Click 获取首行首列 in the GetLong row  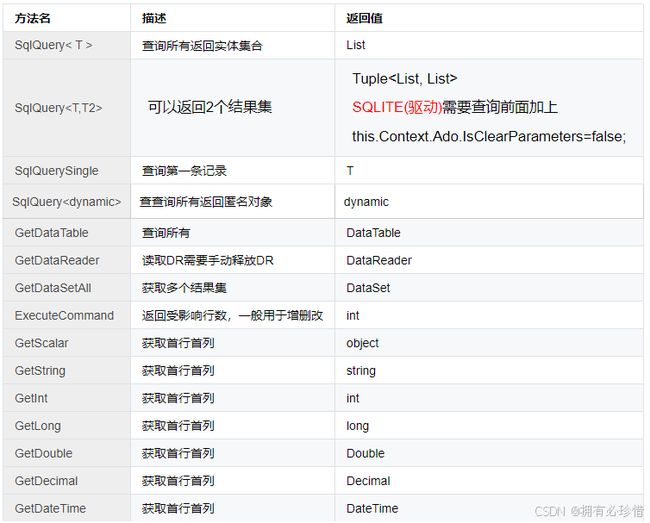[x=178, y=426]
